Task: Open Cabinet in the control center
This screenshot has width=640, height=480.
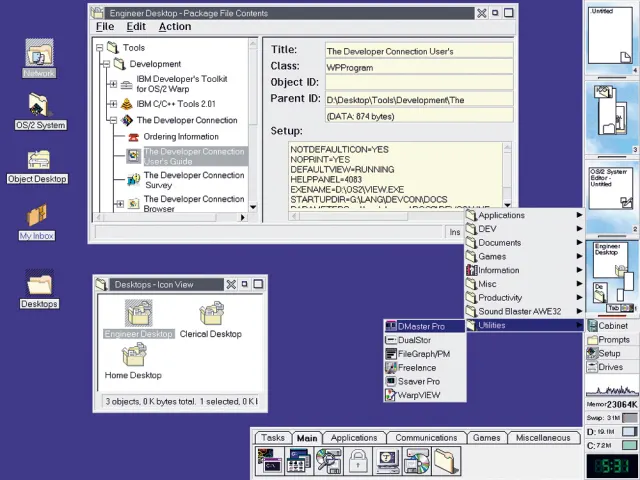Action: [612, 326]
